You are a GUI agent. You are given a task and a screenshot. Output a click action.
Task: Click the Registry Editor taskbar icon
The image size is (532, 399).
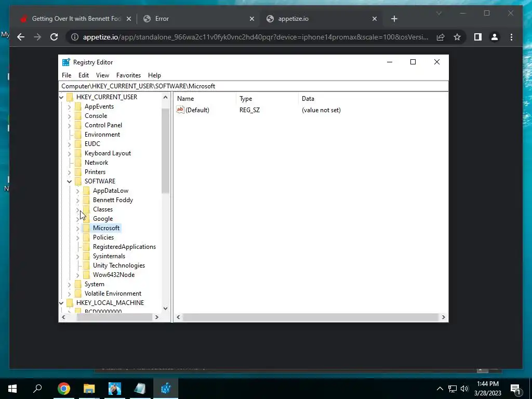tap(166, 389)
